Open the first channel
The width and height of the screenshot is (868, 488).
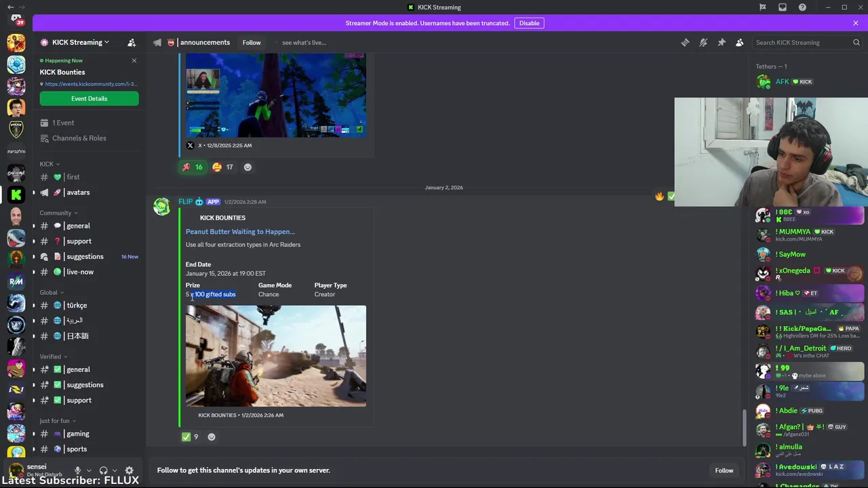pyautogui.click(x=89, y=177)
